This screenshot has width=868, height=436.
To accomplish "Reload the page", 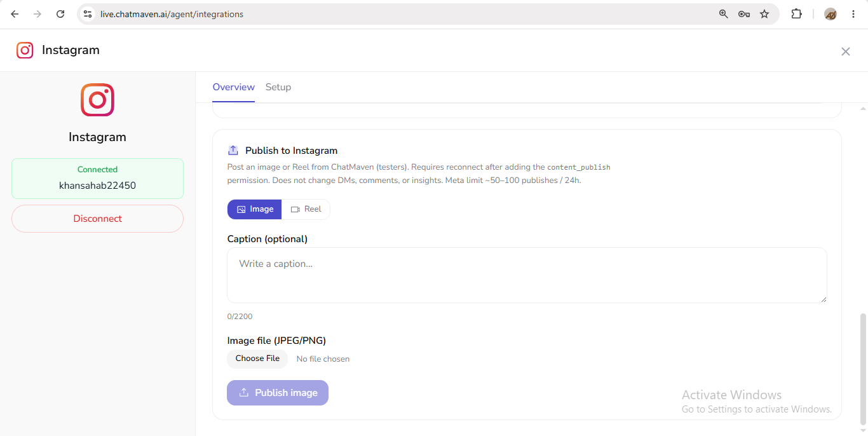I will click(60, 14).
